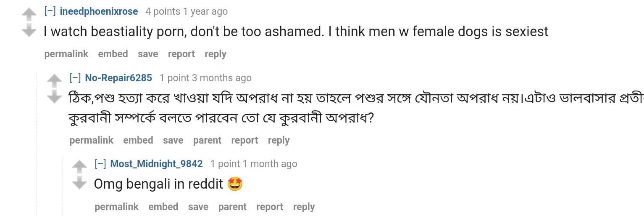This screenshot has width=644, height=216.
Task: Upvote ineedphoenixrose's comment
Action: (x=29, y=15)
